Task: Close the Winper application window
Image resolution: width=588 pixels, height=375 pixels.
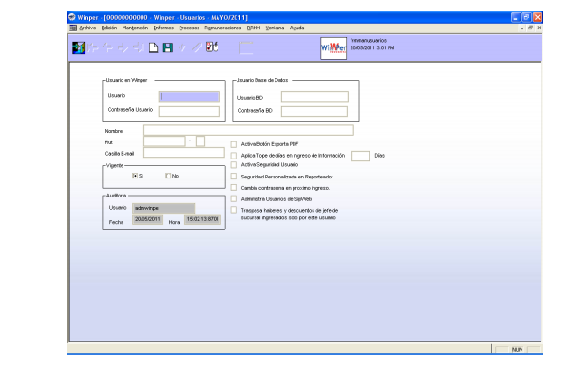Action: (538, 17)
